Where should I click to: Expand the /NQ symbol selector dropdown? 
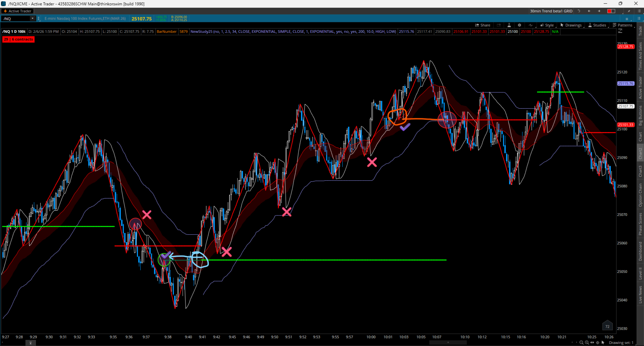point(33,19)
